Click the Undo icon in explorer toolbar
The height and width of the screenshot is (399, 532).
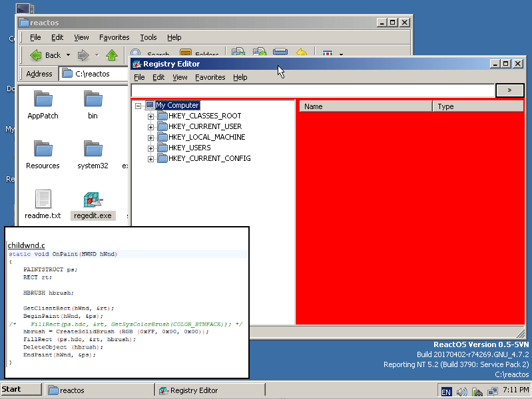[x=301, y=53]
